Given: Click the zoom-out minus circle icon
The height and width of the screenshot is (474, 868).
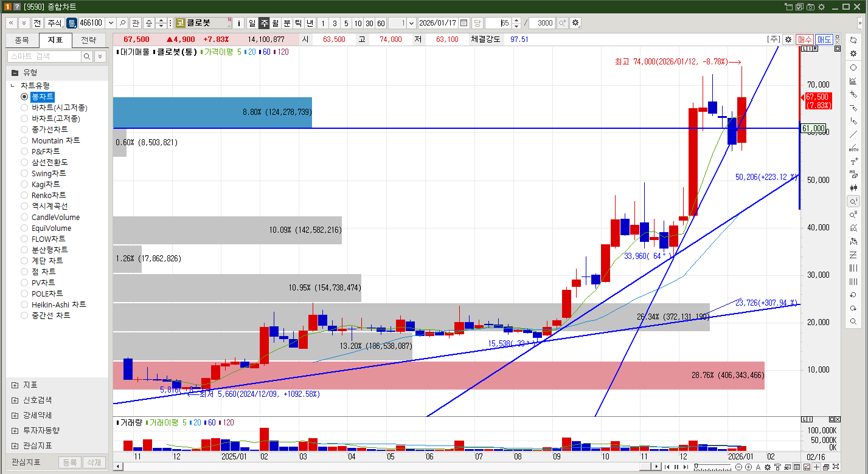Looking at the screenshot, I should pyautogui.click(x=738, y=467).
